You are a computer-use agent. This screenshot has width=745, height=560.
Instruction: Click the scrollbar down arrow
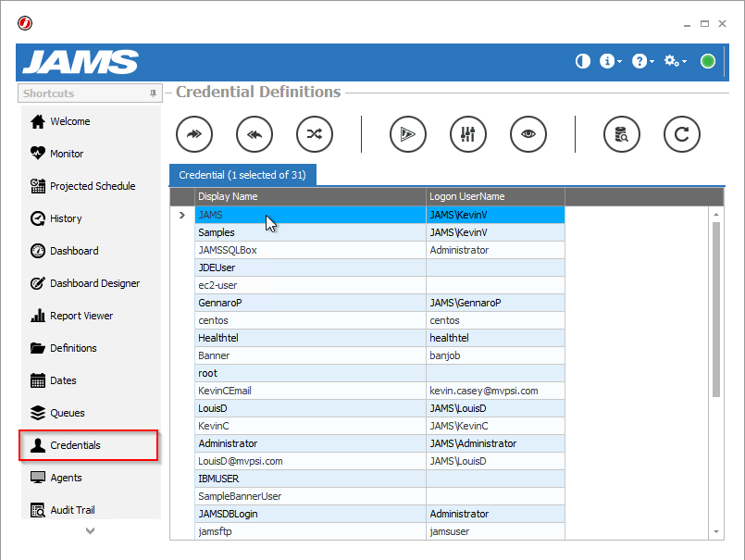tap(716, 532)
